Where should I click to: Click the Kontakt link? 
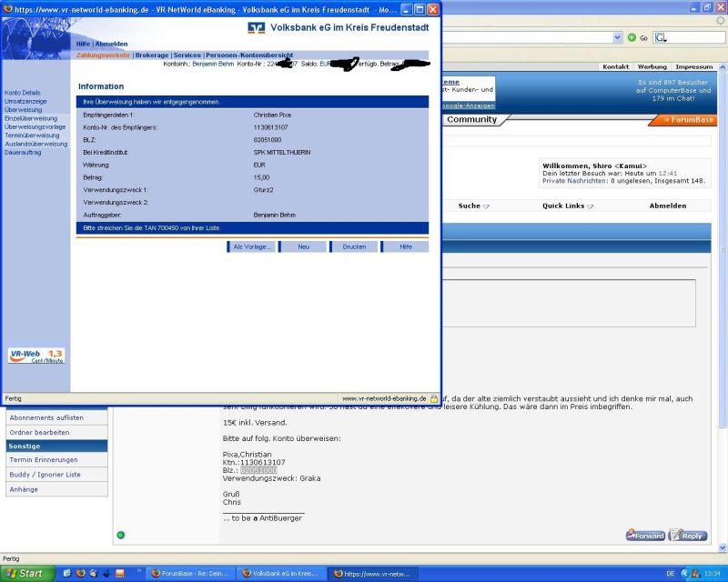[x=616, y=66]
